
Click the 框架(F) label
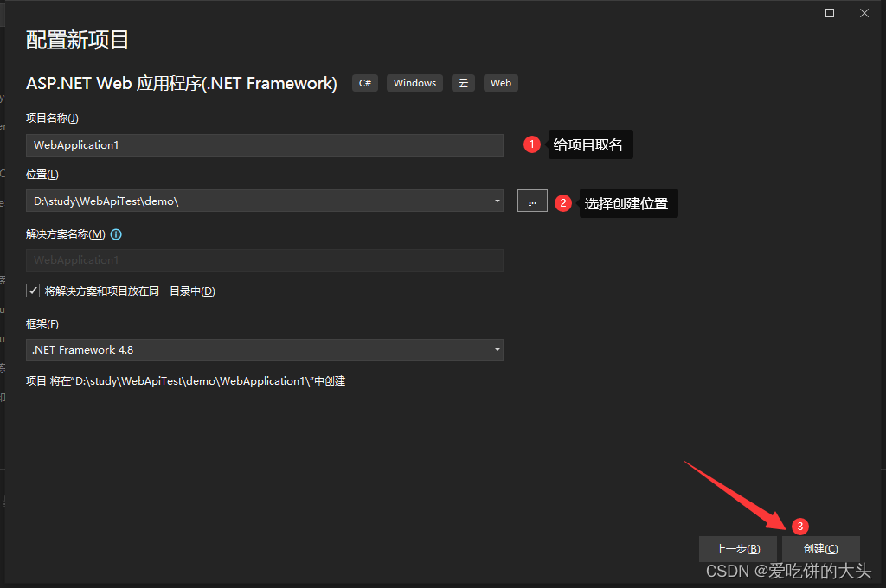[x=42, y=324]
